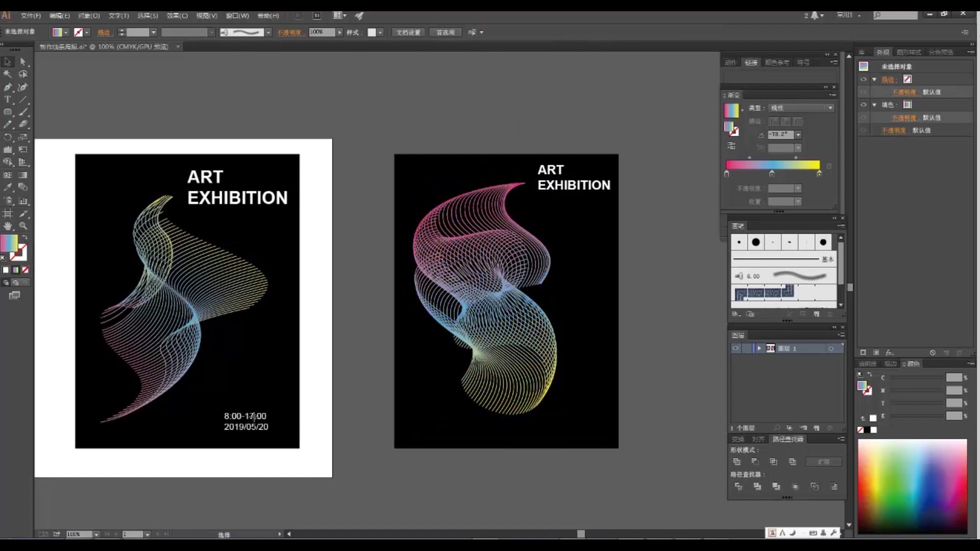The image size is (980, 551).
Task: Select the Pen tool
Action: pos(8,87)
